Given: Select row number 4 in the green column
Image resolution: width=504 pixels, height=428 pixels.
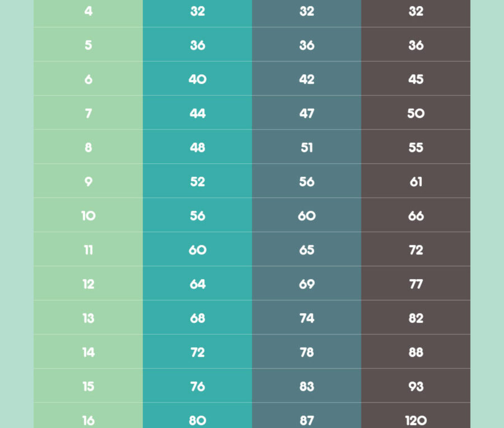Looking at the screenshot, I should [x=88, y=11].
